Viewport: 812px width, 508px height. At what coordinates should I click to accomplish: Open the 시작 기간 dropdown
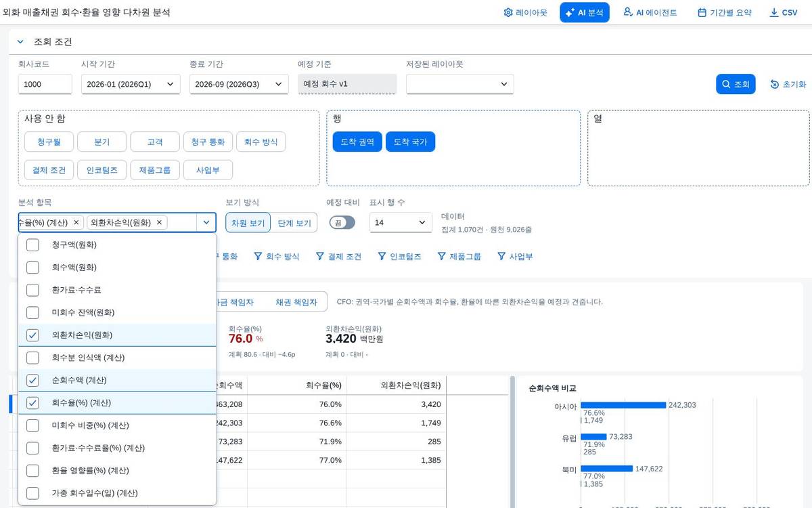click(131, 84)
